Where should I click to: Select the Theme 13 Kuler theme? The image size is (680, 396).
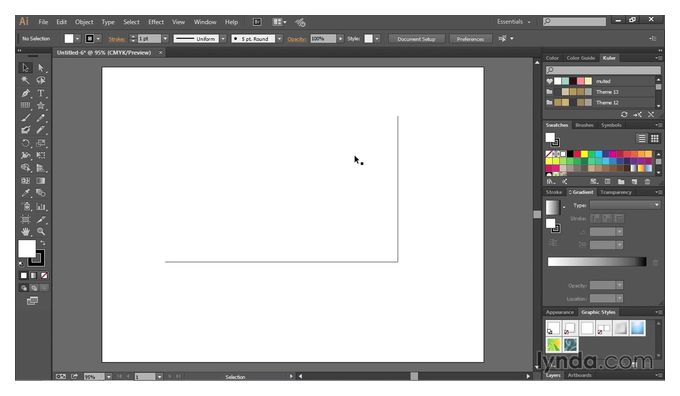600,92
